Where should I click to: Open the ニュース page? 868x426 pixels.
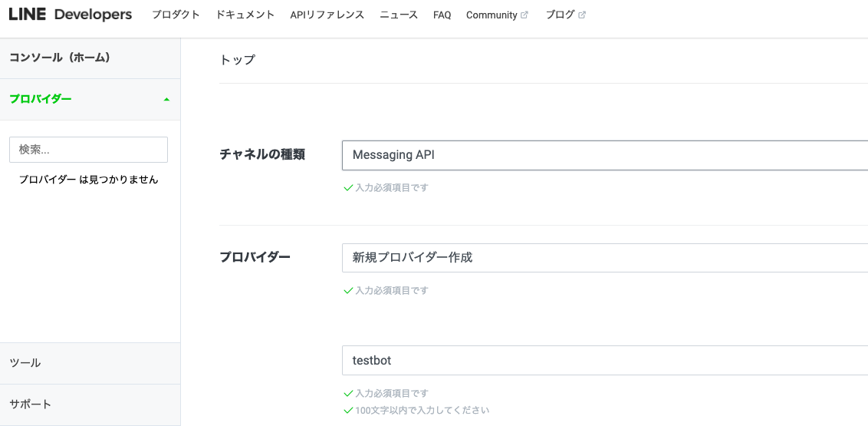point(399,15)
